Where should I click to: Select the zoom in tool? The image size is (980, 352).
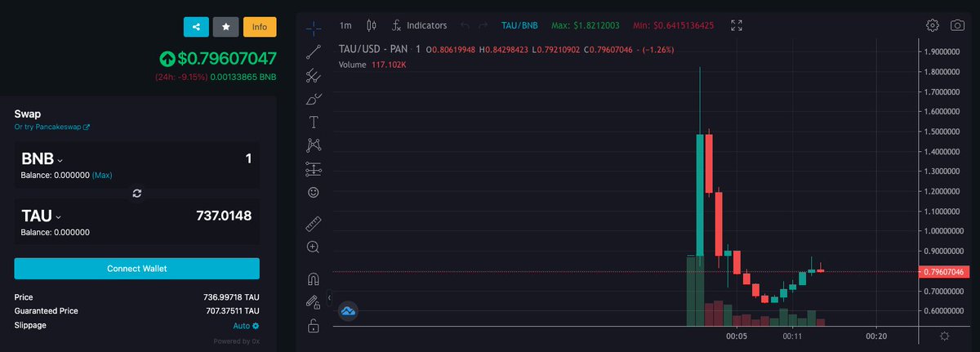pos(314,247)
